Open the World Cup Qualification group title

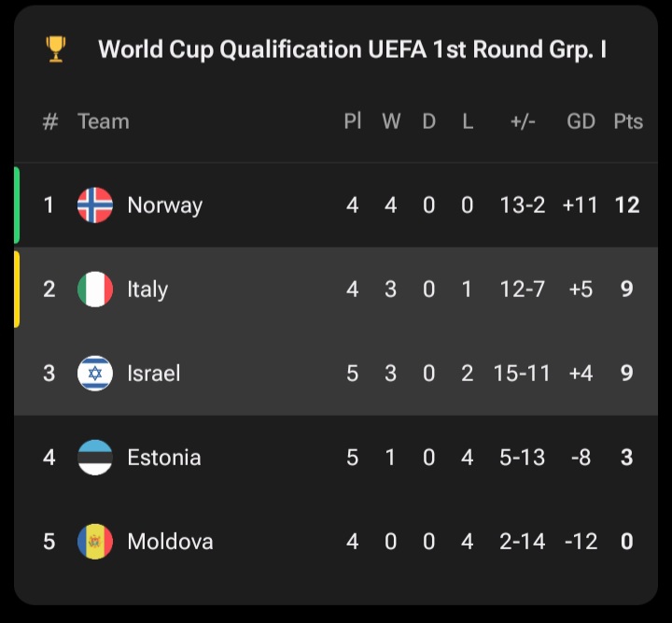pyautogui.click(x=352, y=50)
